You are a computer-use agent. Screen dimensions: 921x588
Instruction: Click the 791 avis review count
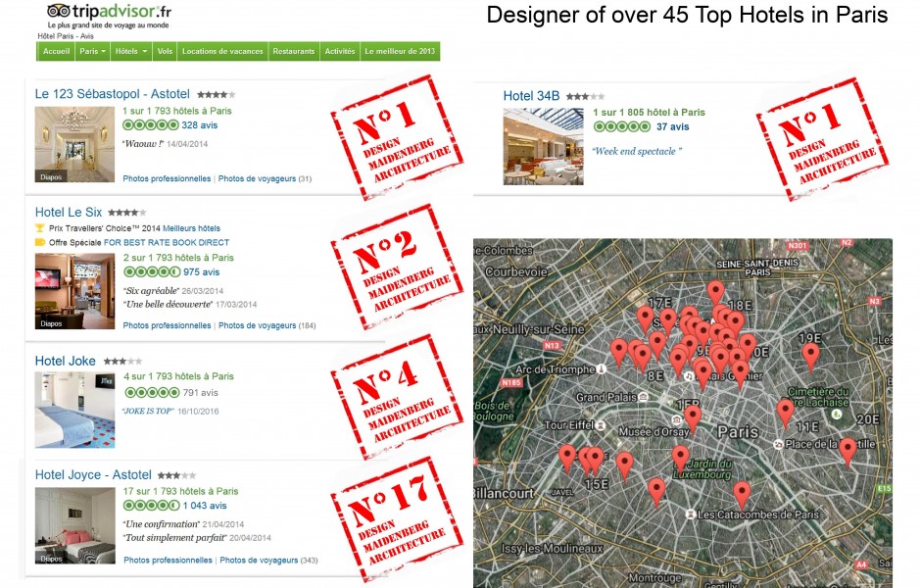click(x=200, y=392)
